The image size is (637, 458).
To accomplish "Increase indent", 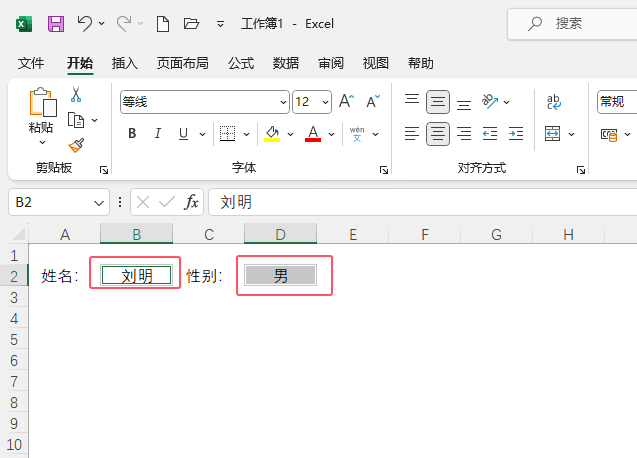I will tap(516, 134).
